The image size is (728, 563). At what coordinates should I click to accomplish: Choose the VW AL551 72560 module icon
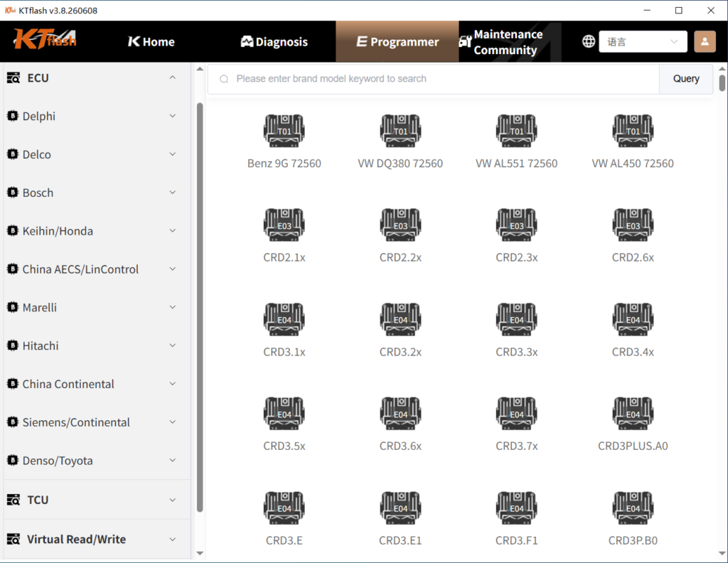tap(516, 131)
